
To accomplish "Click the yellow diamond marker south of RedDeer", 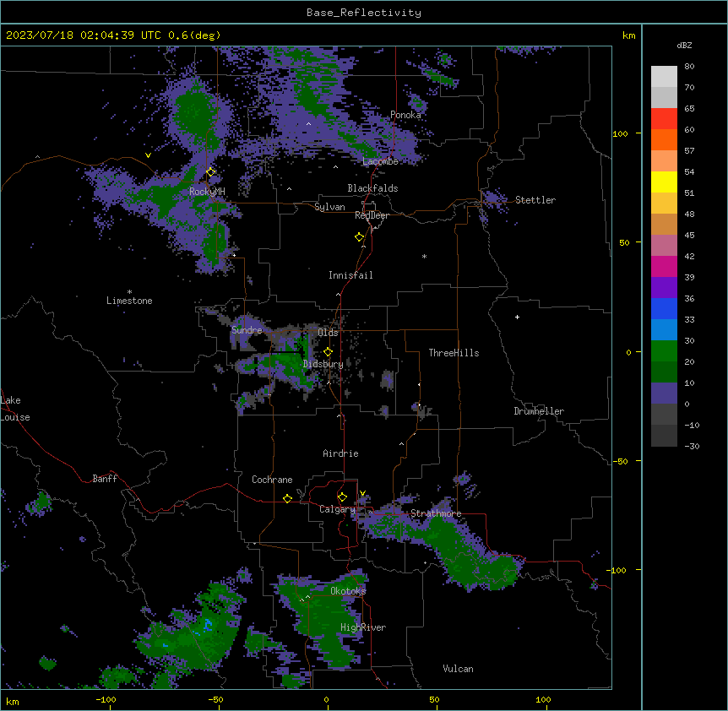I will pos(360,237).
